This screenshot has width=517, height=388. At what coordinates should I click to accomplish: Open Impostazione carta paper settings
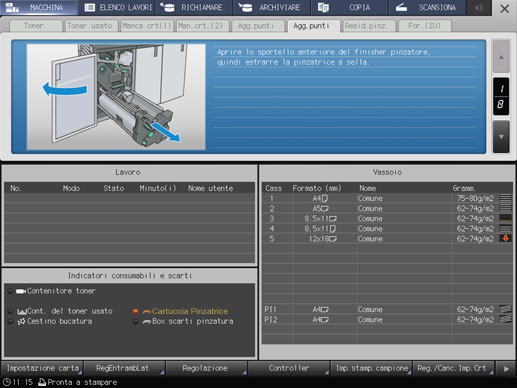(x=42, y=368)
